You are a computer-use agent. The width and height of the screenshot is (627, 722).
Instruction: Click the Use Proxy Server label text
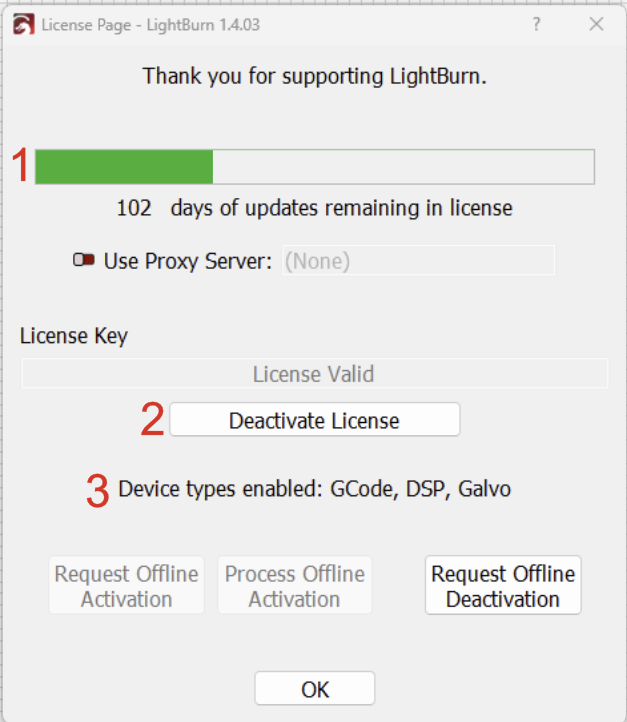[x=188, y=262]
